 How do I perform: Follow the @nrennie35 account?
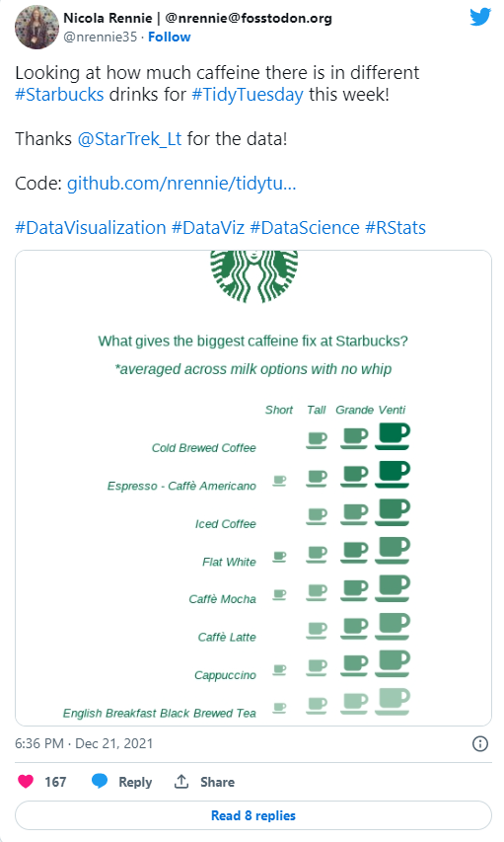tap(169, 38)
